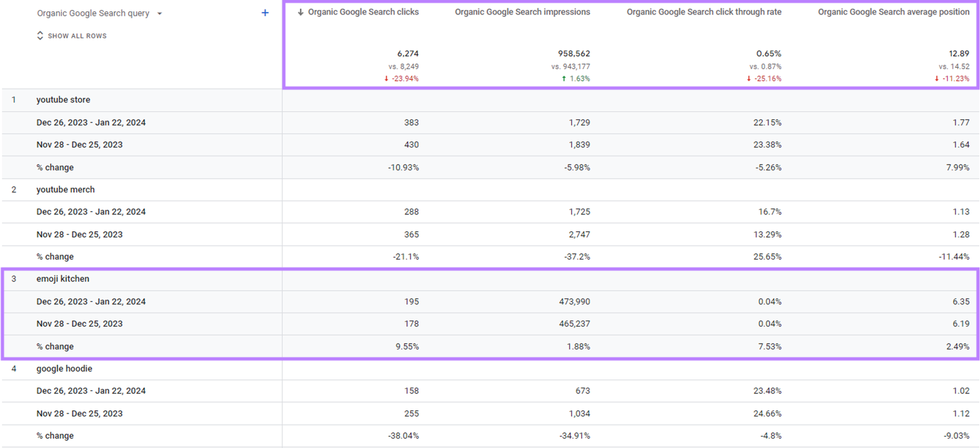
Task: Select the emoji kitchen query row
Action: click(63, 278)
